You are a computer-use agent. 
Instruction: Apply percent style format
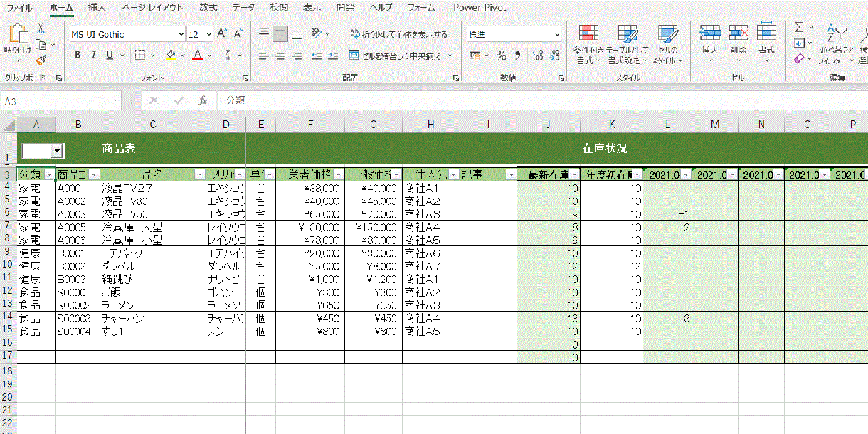click(501, 55)
